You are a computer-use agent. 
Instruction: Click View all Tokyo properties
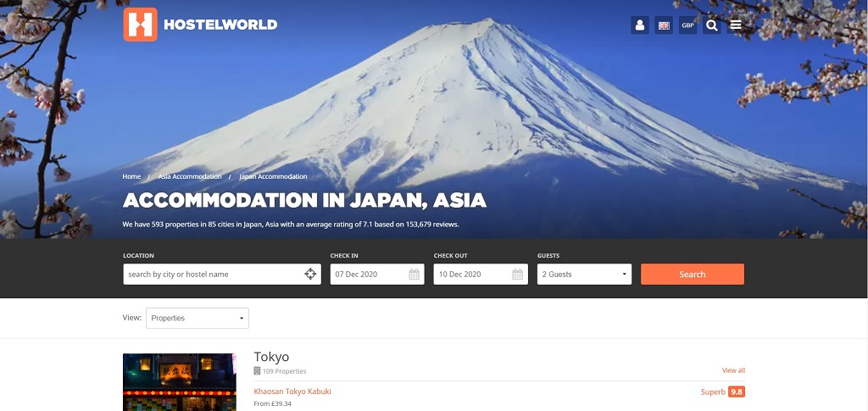pyautogui.click(x=733, y=370)
